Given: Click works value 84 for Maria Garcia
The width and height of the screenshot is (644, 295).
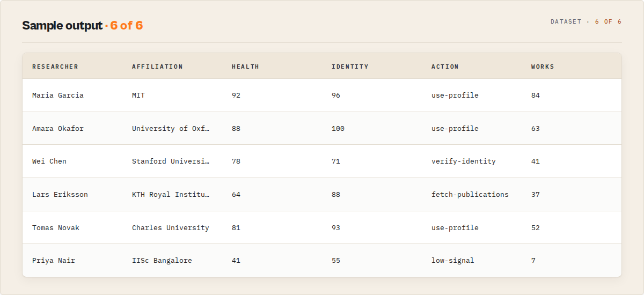Looking at the screenshot, I should pyautogui.click(x=536, y=95).
